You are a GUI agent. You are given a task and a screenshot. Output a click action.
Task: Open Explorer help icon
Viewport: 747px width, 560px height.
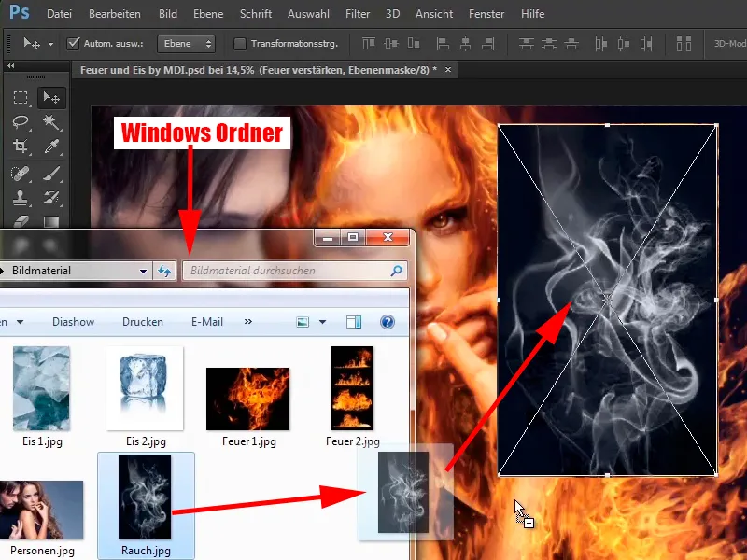click(x=388, y=322)
